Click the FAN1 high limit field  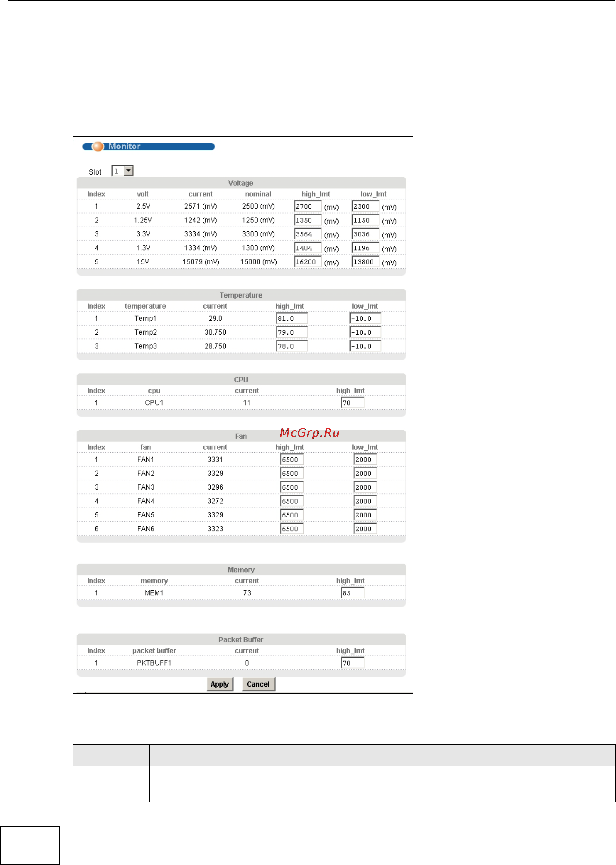point(292,460)
